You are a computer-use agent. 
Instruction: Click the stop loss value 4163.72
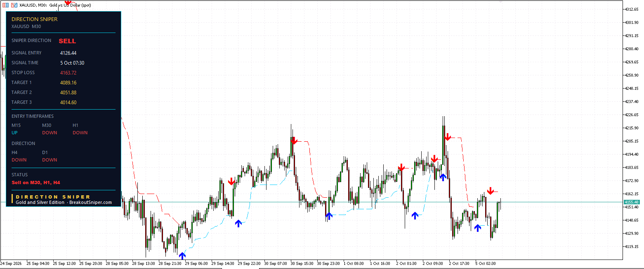coord(68,73)
